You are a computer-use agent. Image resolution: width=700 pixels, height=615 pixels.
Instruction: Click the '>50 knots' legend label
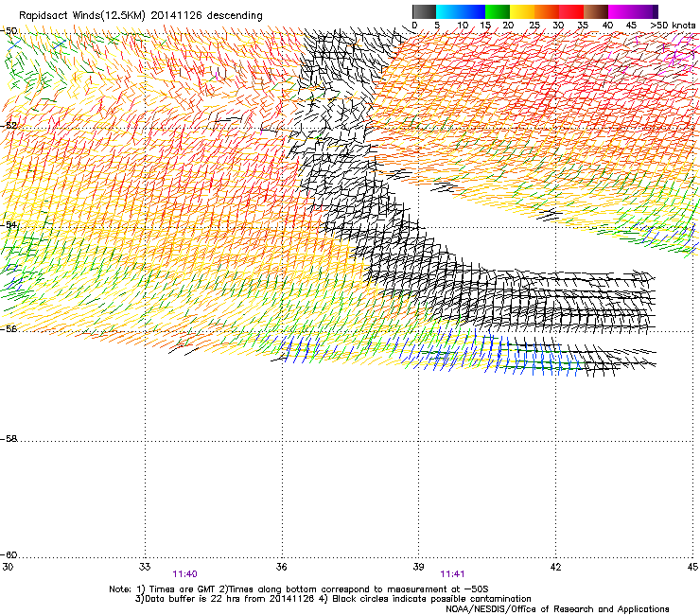coord(673,26)
